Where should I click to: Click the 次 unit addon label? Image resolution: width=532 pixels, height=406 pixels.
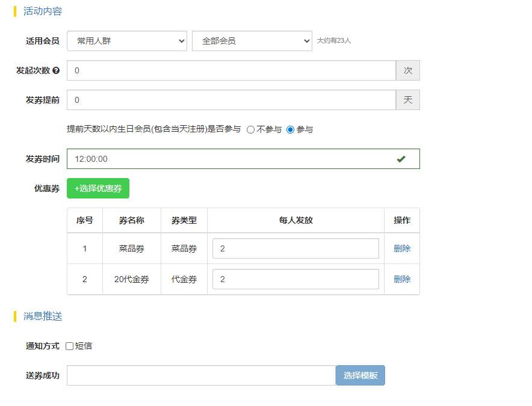[407, 70]
